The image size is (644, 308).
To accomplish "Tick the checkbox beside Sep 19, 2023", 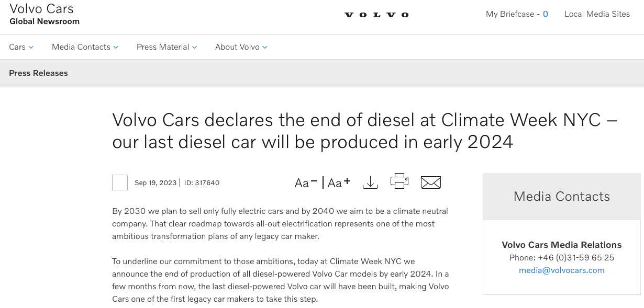I will pyautogui.click(x=120, y=182).
